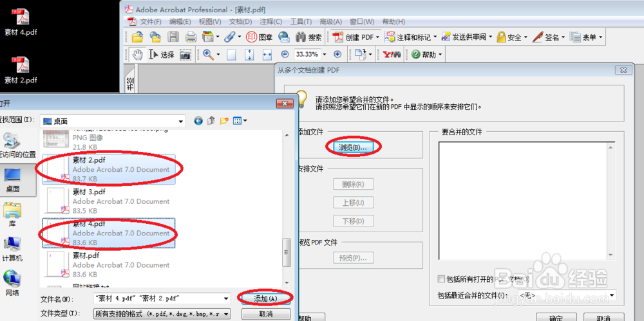Open the 桌面 shortcut in dialog sidebar
The image size is (644, 321).
[12, 181]
